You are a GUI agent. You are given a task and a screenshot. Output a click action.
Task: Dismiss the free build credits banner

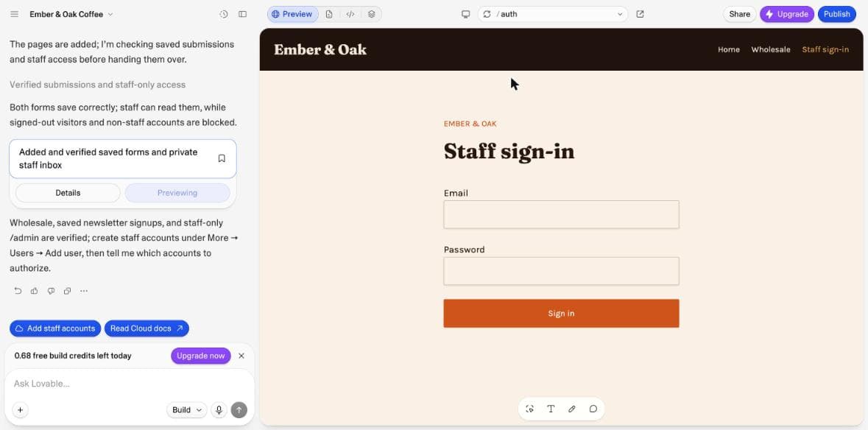point(241,356)
